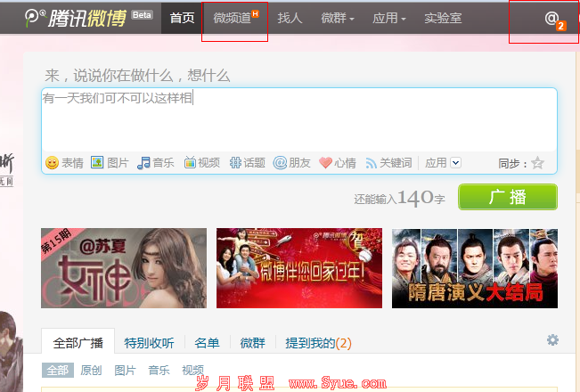Insert a picture with 图片 icon
Image resolution: width=580 pixels, height=392 pixels.
tap(97, 162)
